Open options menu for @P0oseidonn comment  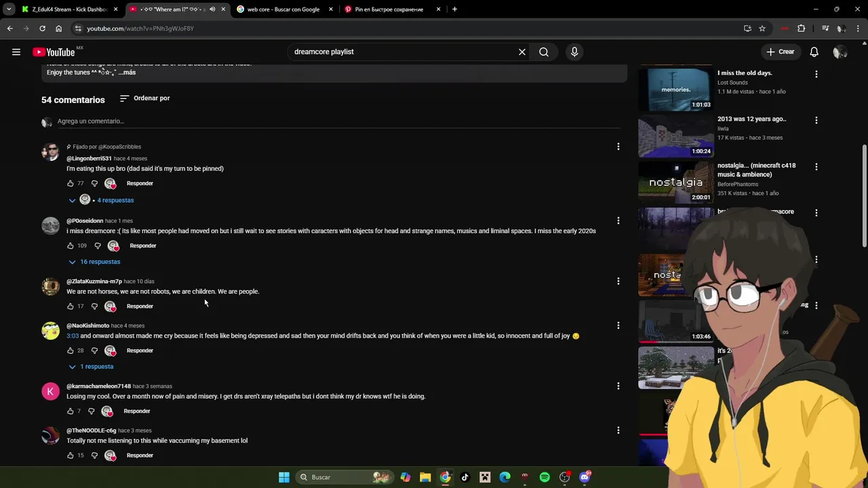[618, 221]
